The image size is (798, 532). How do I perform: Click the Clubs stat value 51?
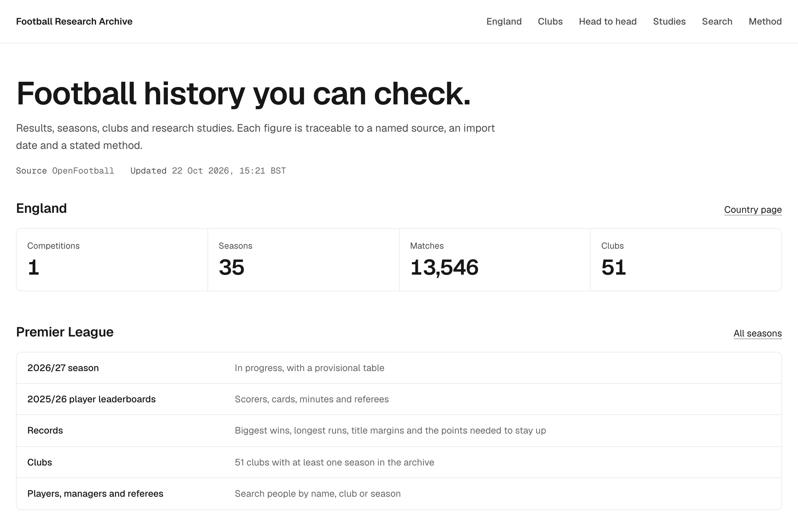(x=613, y=267)
